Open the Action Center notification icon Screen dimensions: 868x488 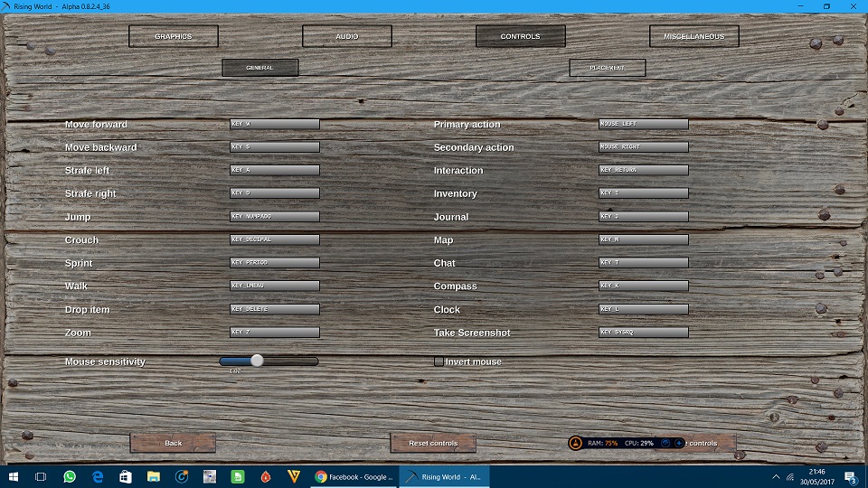coord(850,476)
